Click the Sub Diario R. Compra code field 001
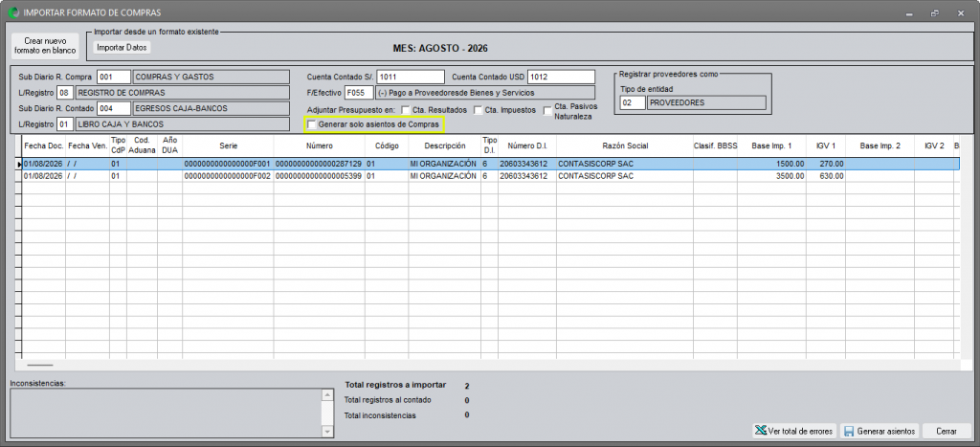Image resolution: width=980 pixels, height=447 pixels. (x=114, y=77)
